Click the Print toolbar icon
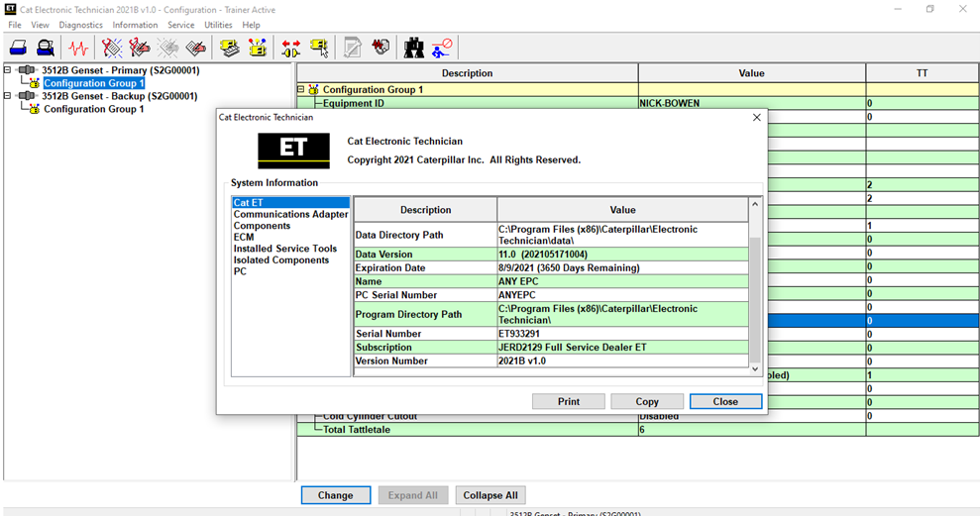The width and height of the screenshot is (980, 516). [x=18, y=48]
